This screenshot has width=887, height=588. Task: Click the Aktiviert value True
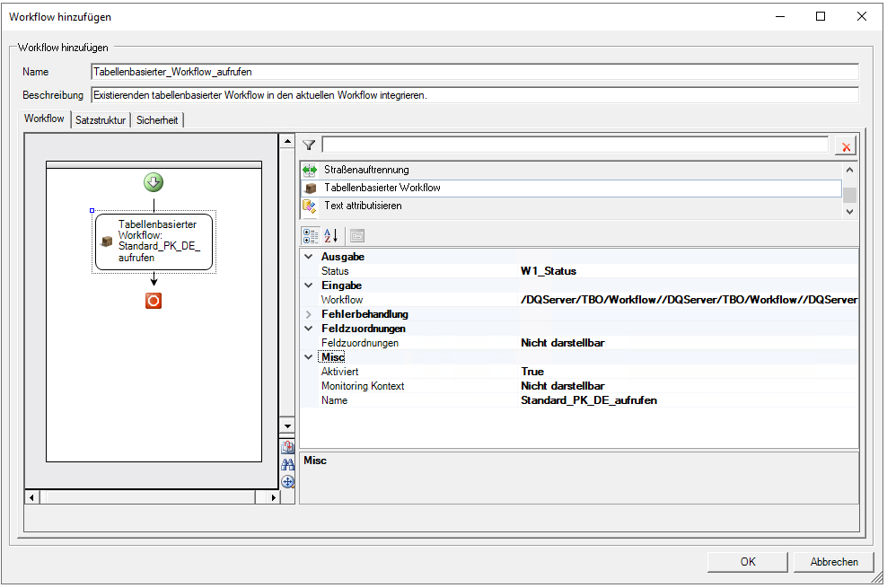pos(532,372)
